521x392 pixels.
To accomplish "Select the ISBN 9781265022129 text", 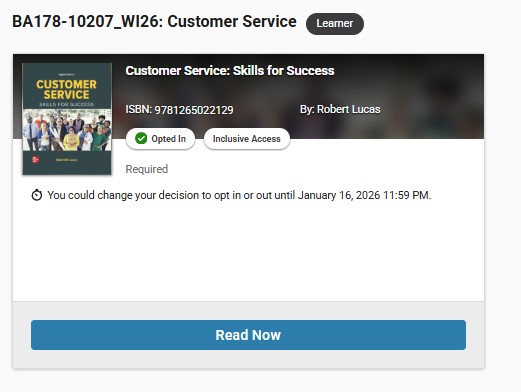I will pos(179,110).
